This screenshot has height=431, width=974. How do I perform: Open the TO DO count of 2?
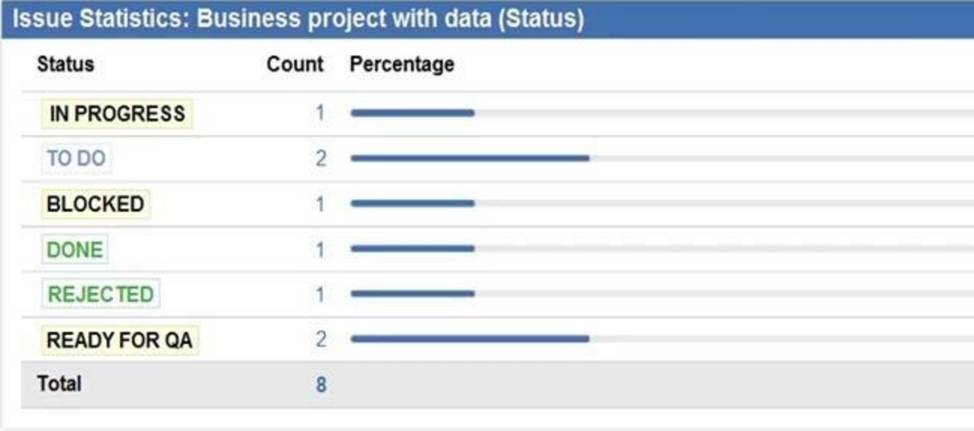click(320, 159)
